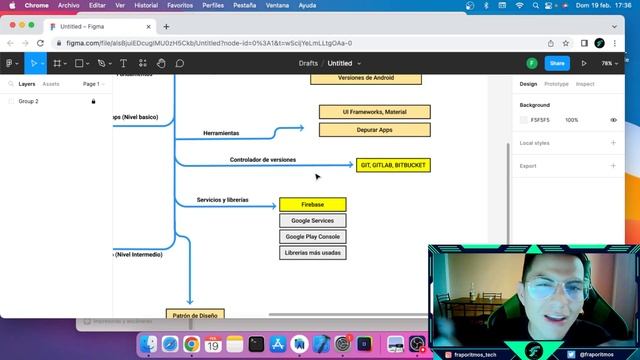Click the Share button
Screen dimensions: 640x360
pos(557,63)
